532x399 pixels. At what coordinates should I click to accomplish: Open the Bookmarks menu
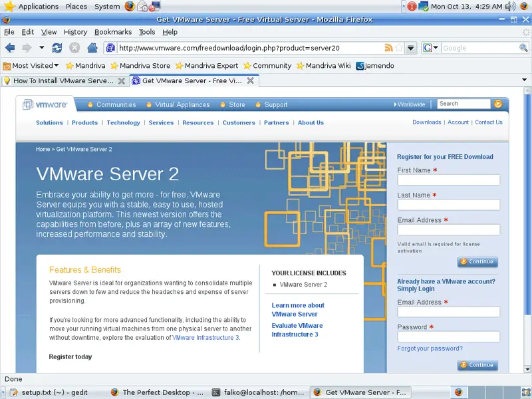click(112, 32)
